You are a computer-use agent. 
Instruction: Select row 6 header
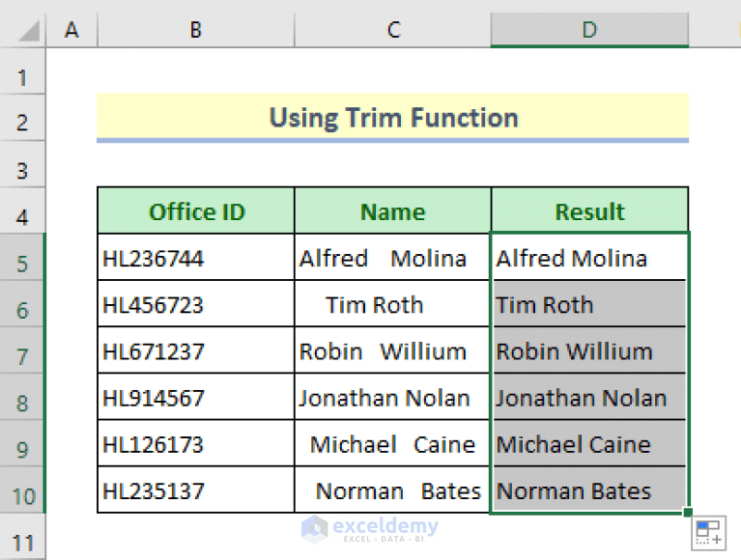22,303
